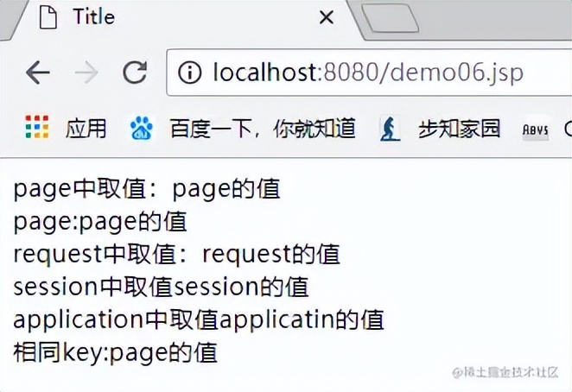572x392 pixels.
Task: Click text 'request中取值：request的值'
Action: tap(177, 255)
